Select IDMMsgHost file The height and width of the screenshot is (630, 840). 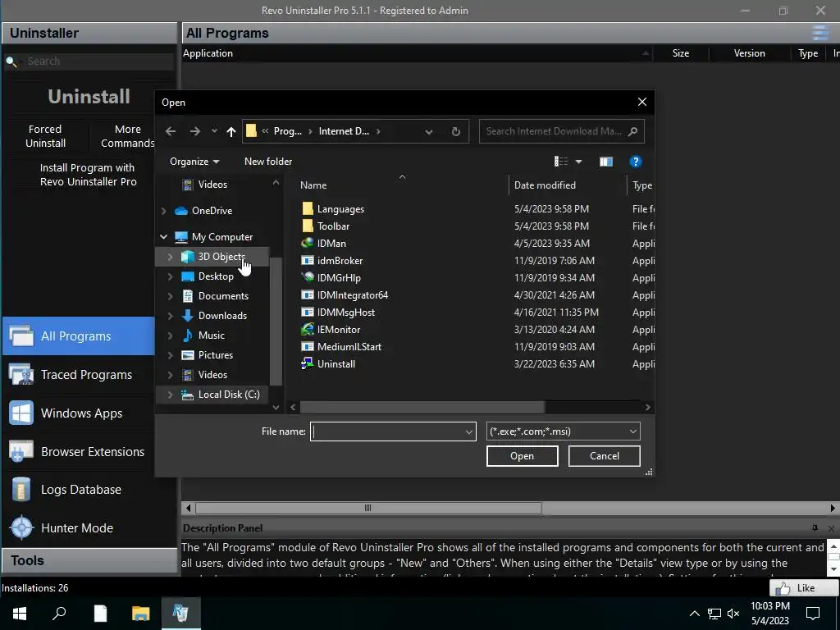point(338,313)
